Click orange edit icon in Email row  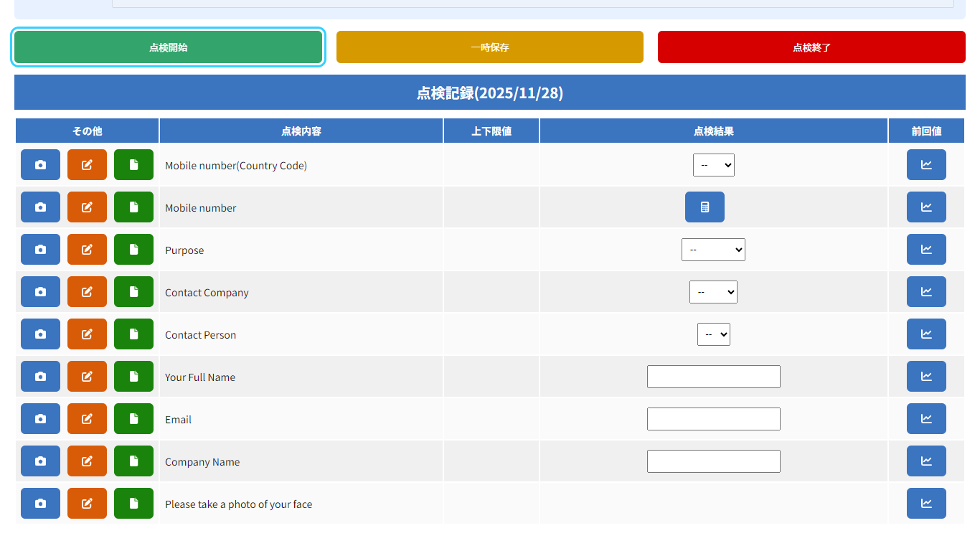[87, 419]
